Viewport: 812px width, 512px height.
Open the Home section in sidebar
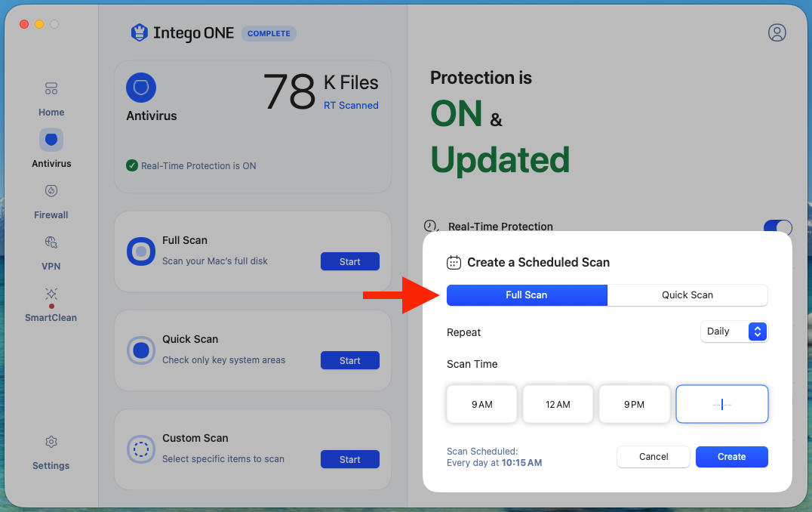51,99
